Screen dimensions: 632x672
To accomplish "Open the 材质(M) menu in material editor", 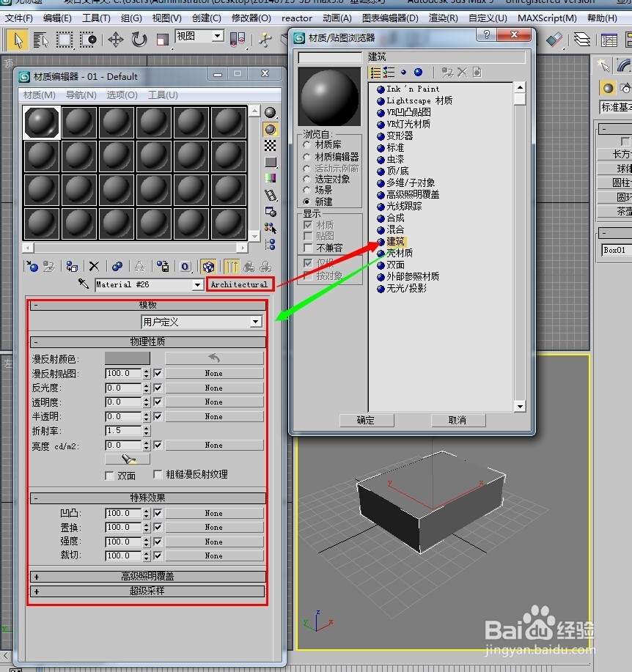I will coord(40,95).
